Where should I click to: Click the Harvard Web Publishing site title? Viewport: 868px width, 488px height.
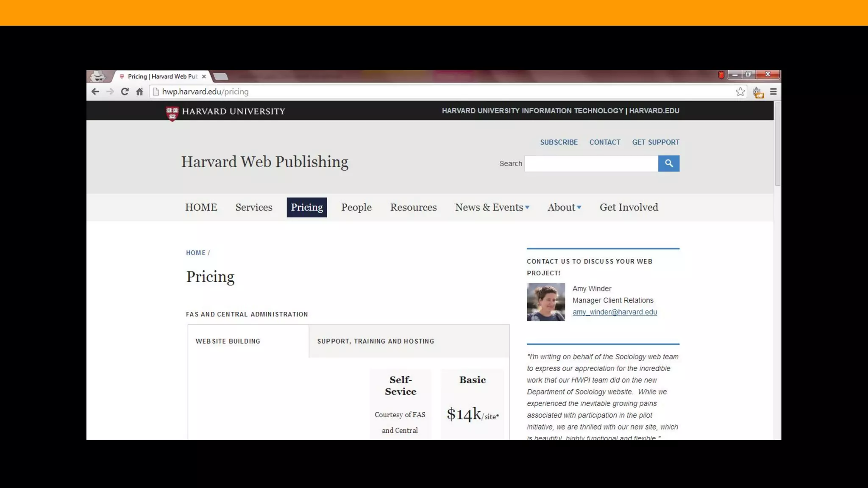point(265,162)
